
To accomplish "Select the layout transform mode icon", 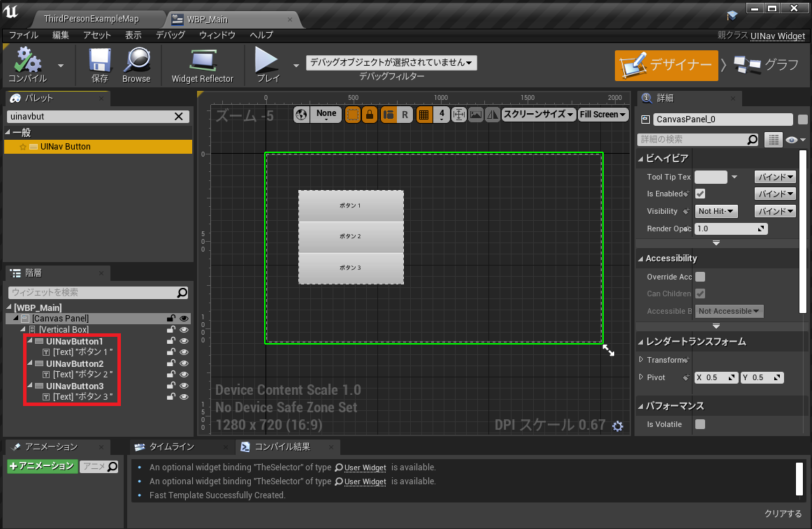I will click(389, 115).
